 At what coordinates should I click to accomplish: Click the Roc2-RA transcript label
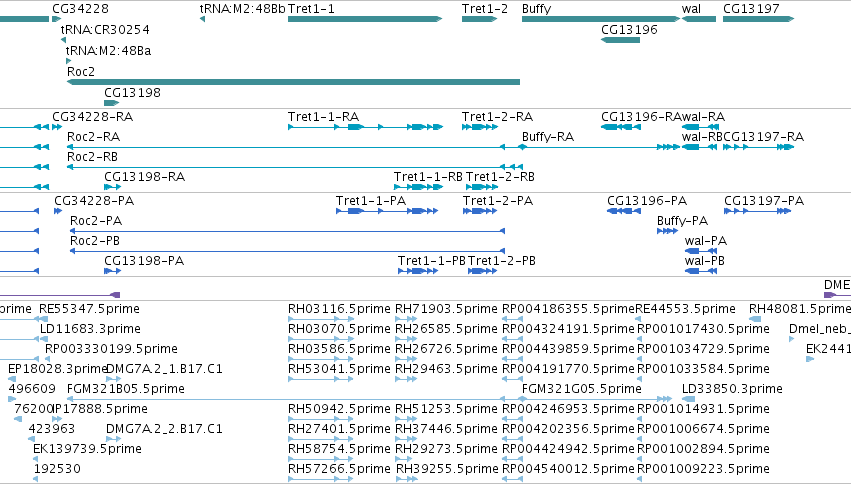click(93, 137)
